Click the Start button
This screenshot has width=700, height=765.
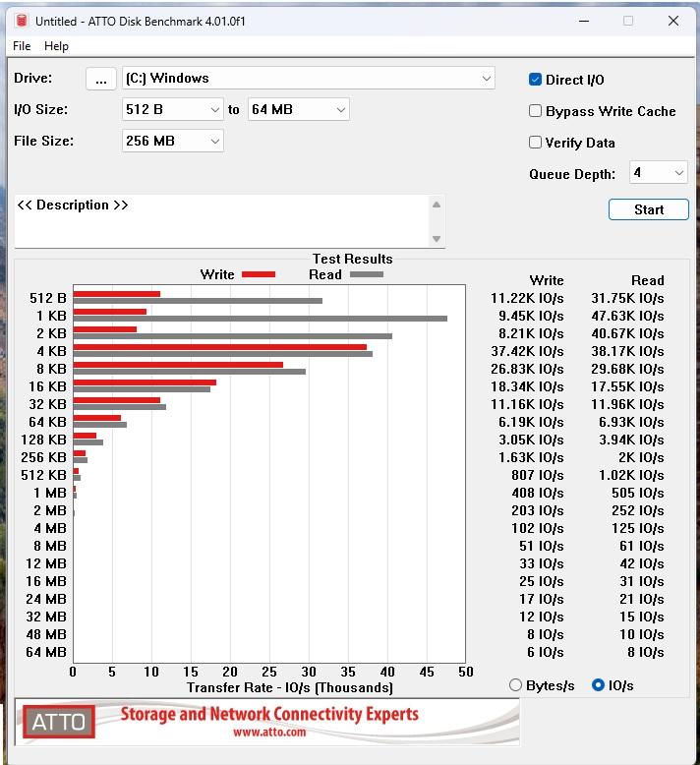[x=649, y=209]
